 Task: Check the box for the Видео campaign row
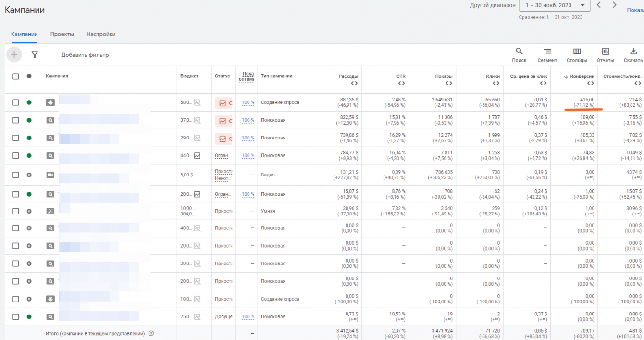[16, 175]
